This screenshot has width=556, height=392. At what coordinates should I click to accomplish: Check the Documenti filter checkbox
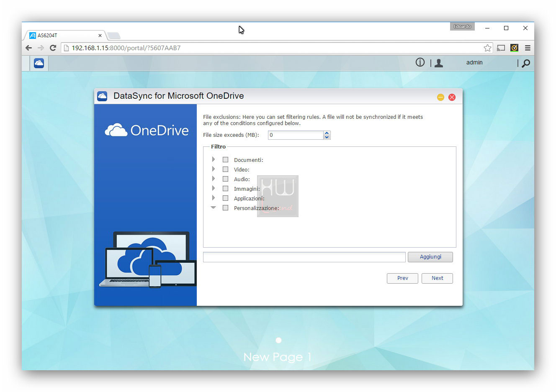[x=225, y=159]
